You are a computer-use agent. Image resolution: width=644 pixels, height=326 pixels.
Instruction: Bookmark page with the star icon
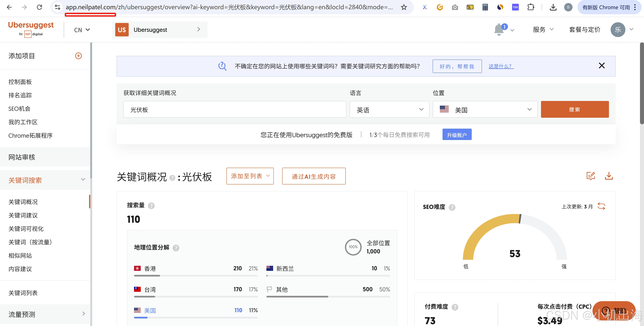point(404,7)
